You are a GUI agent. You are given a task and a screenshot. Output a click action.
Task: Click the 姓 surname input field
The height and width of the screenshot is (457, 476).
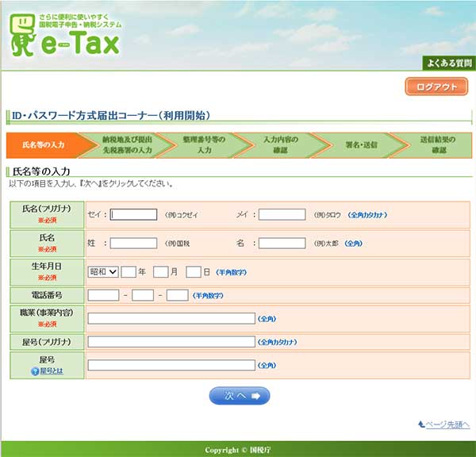tap(134, 243)
